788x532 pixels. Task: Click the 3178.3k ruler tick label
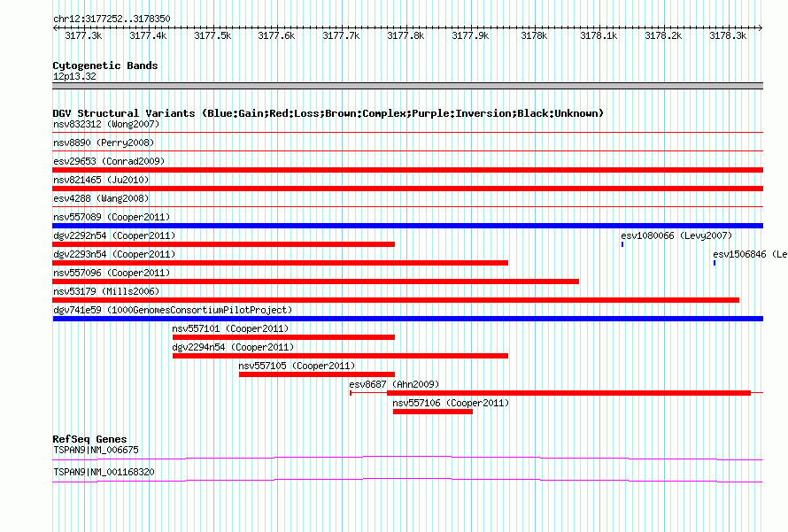click(x=728, y=35)
